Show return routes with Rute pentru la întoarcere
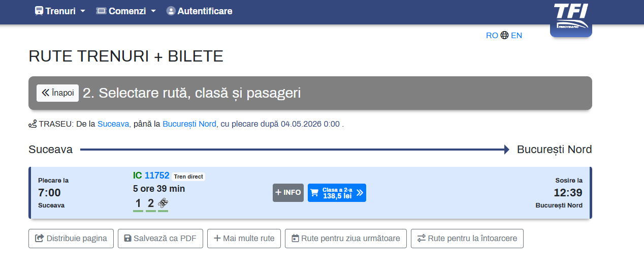 click(x=467, y=239)
